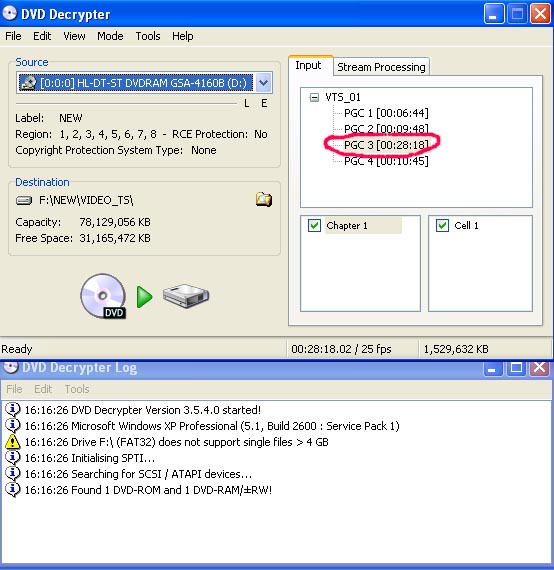Open the Tools menu in DVD Decrypter
Image resolution: width=554 pixels, height=570 pixels.
(x=148, y=36)
